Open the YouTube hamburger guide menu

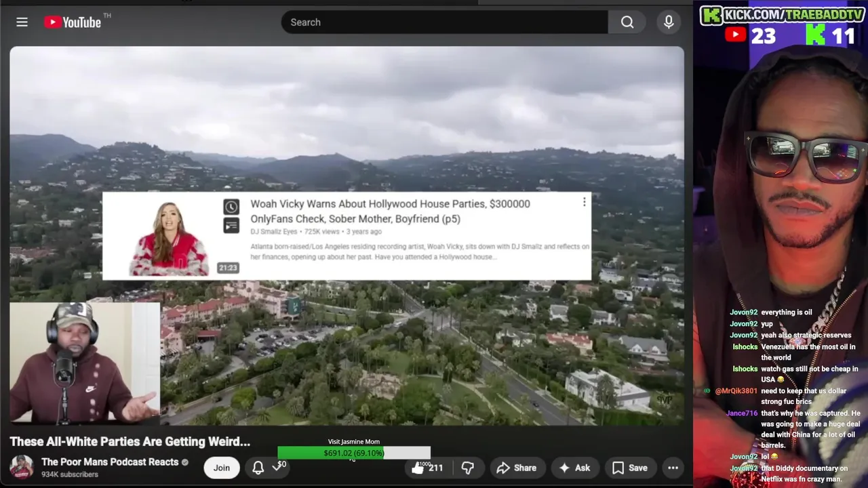[22, 22]
